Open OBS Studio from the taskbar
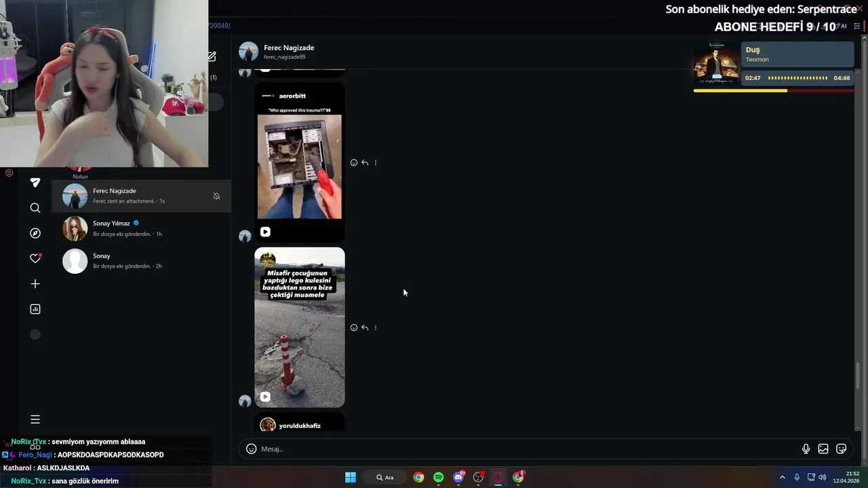This screenshot has width=868, height=488. coord(479,477)
